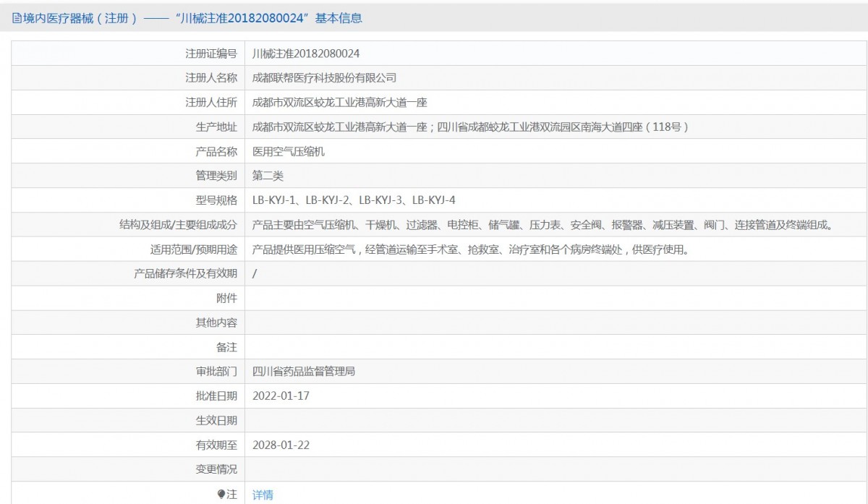Click the 结构及组成/主要组成成分 label

tap(178, 225)
